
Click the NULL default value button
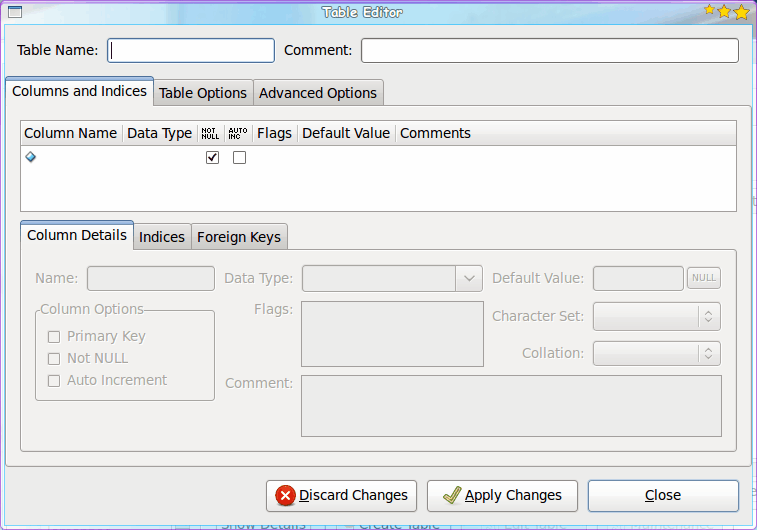tap(704, 278)
